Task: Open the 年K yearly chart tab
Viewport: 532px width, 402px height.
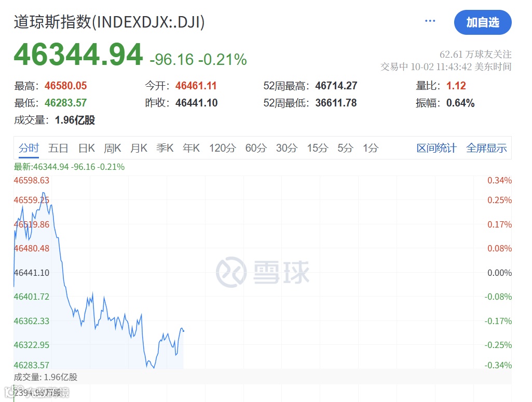Action: [190, 148]
